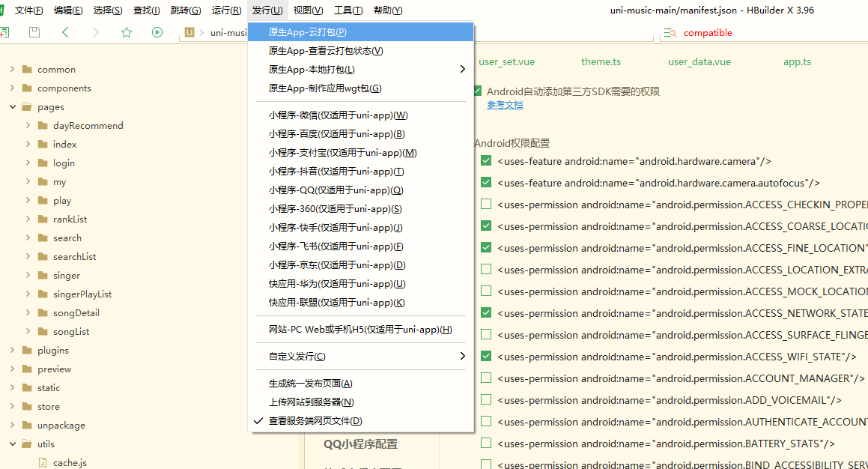868x469 pixels.
Task: Switch to the user_data.vue tab
Action: point(699,62)
